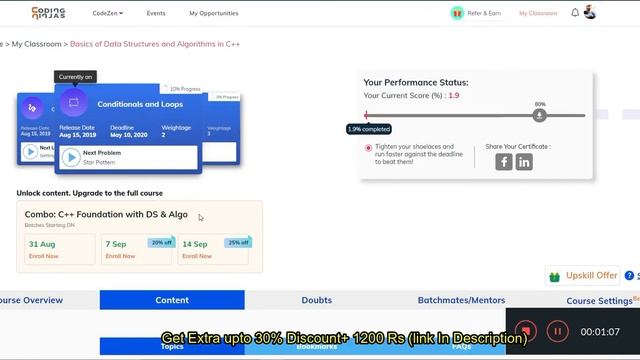
Task: Click the 80% certificate download marker on slider
Action: pyautogui.click(x=539, y=116)
